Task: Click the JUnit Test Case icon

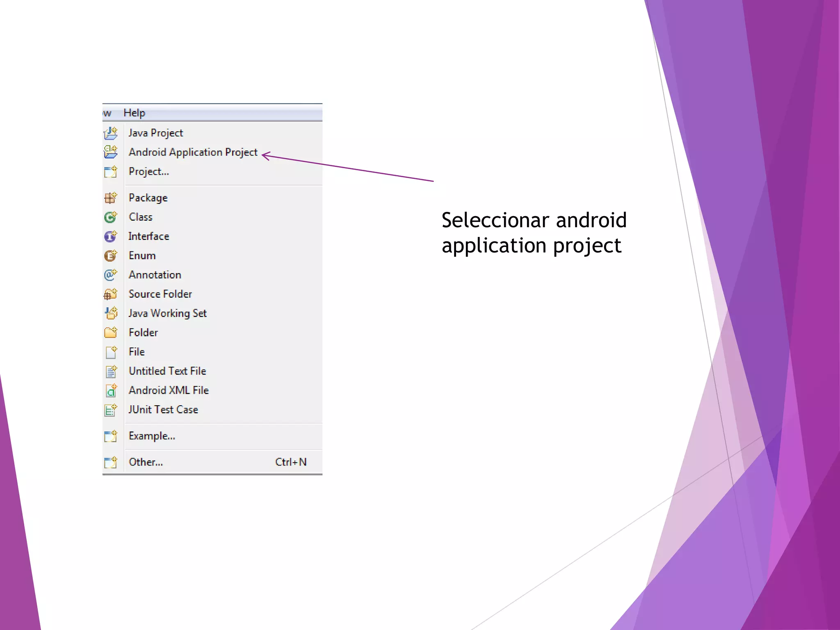Action: click(x=110, y=410)
